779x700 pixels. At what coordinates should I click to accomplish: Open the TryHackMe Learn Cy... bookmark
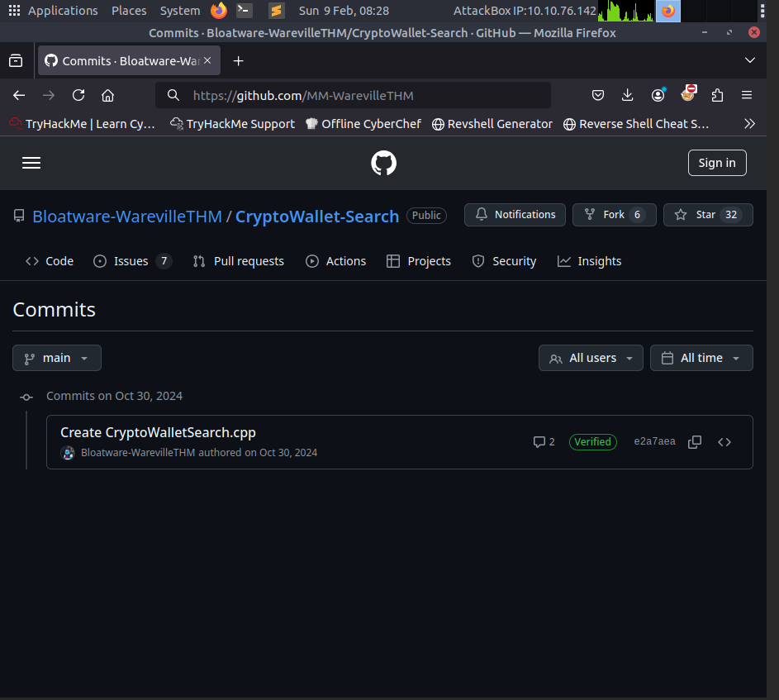click(x=83, y=124)
